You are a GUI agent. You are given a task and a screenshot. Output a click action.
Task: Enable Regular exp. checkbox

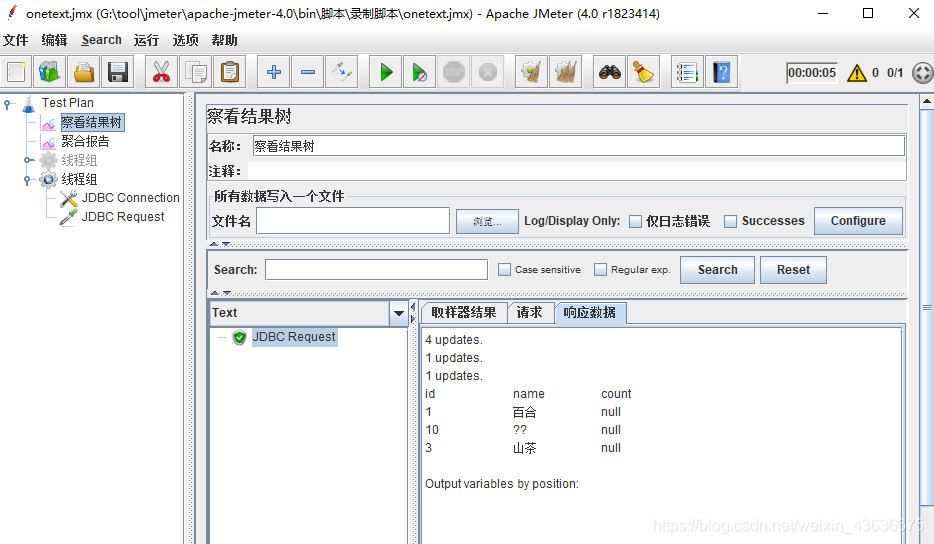[600, 270]
